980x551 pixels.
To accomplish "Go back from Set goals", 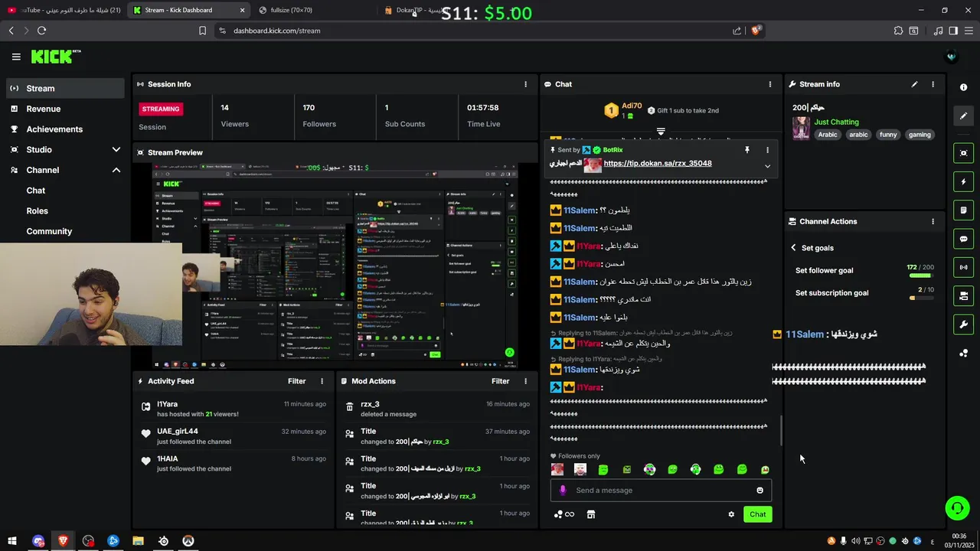I will coord(793,248).
